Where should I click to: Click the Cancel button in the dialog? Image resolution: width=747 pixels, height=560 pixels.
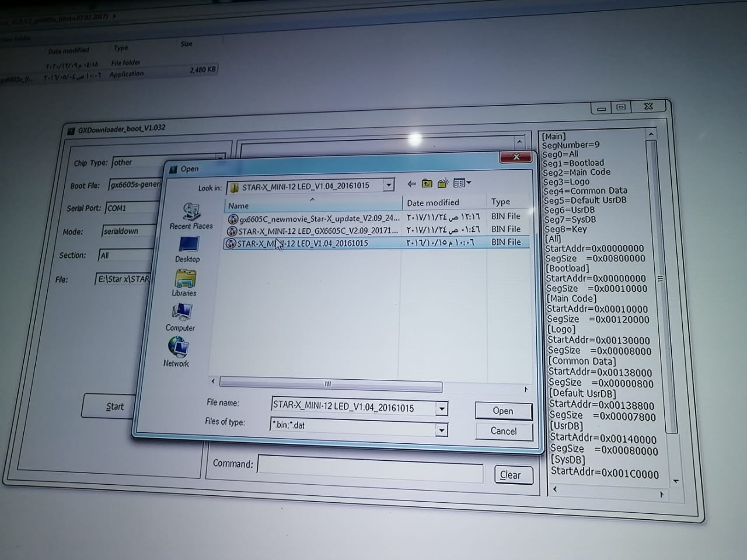[x=504, y=431]
